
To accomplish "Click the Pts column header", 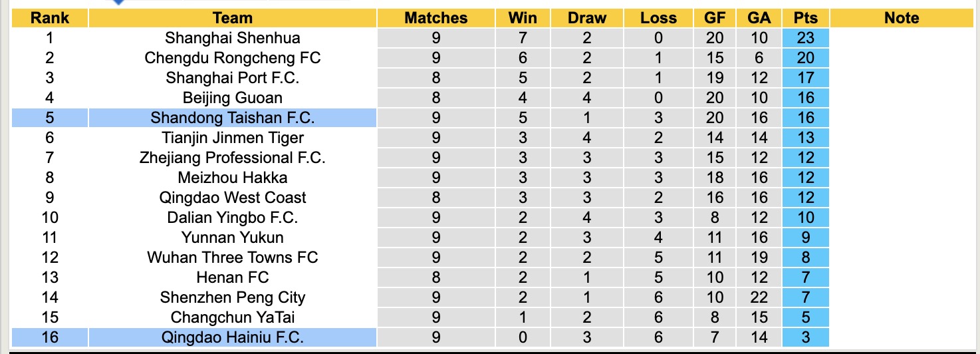I will pos(806,18).
